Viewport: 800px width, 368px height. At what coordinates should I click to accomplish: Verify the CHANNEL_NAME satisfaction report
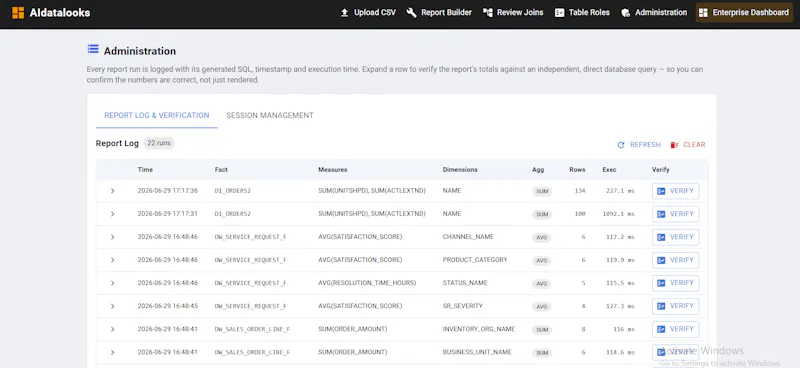[676, 237]
